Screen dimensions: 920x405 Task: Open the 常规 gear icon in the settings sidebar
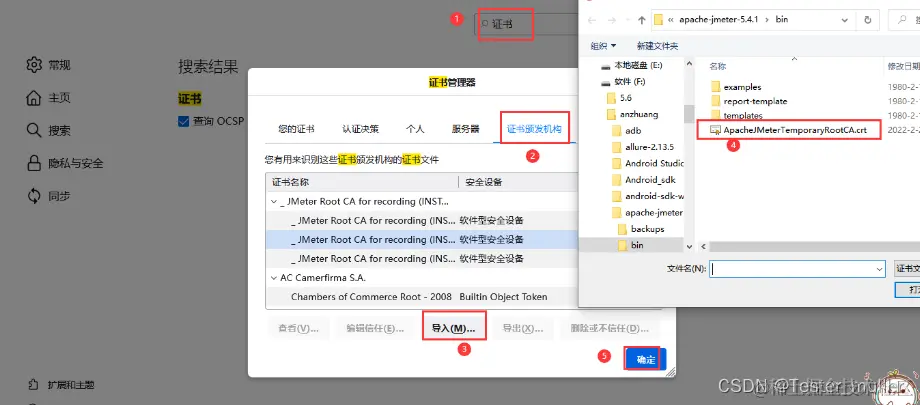click(34, 65)
